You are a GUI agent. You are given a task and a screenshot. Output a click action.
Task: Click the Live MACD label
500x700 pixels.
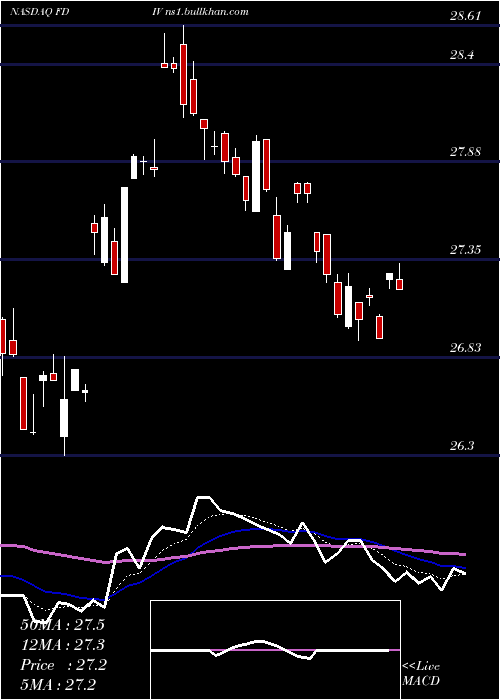tap(421, 673)
